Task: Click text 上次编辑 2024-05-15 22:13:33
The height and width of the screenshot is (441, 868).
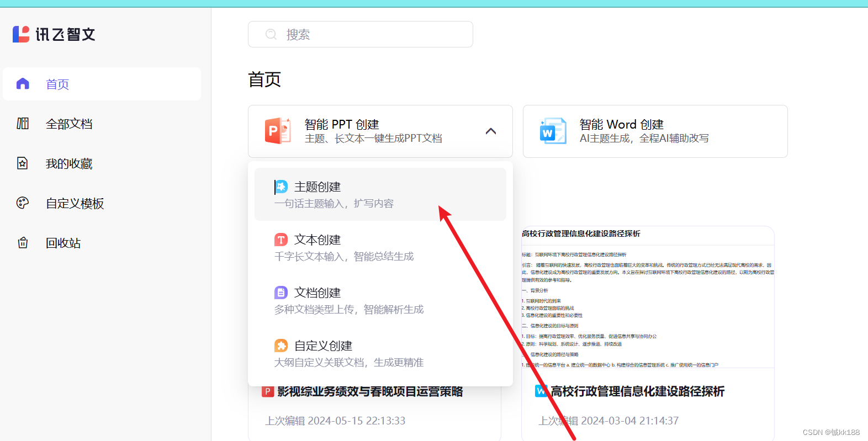Action: pyautogui.click(x=335, y=421)
